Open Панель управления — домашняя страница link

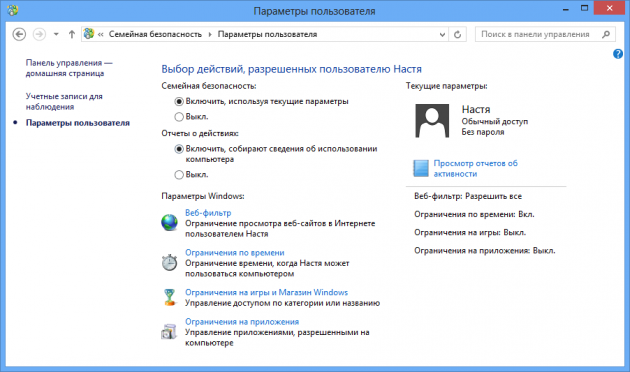(x=69, y=68)
